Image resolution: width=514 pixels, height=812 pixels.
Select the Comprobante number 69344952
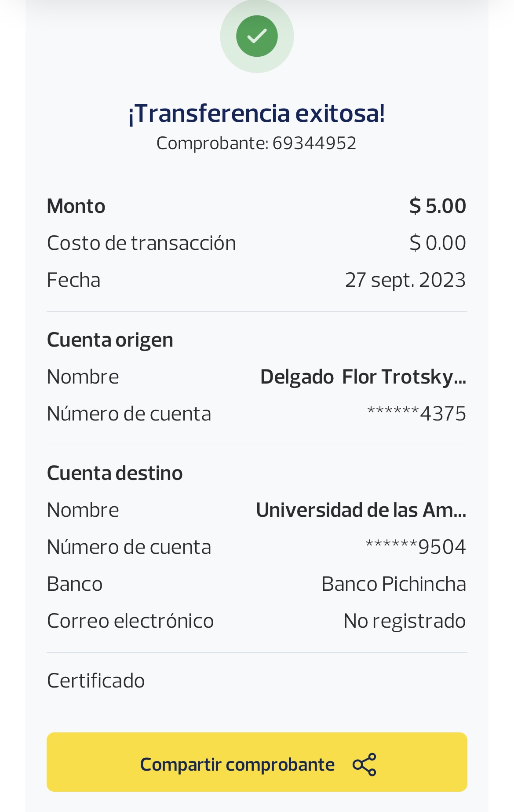pyautogui.click(x=314, y=143)
